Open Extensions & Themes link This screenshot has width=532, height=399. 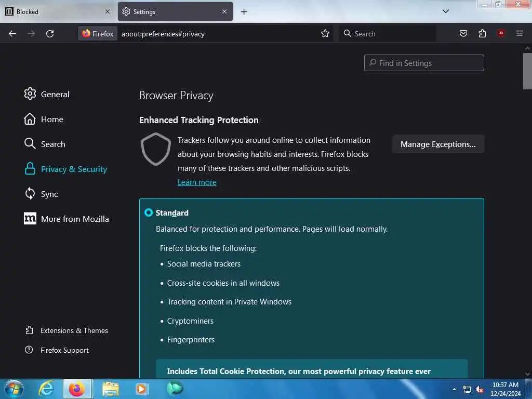(x=66, y=330)
